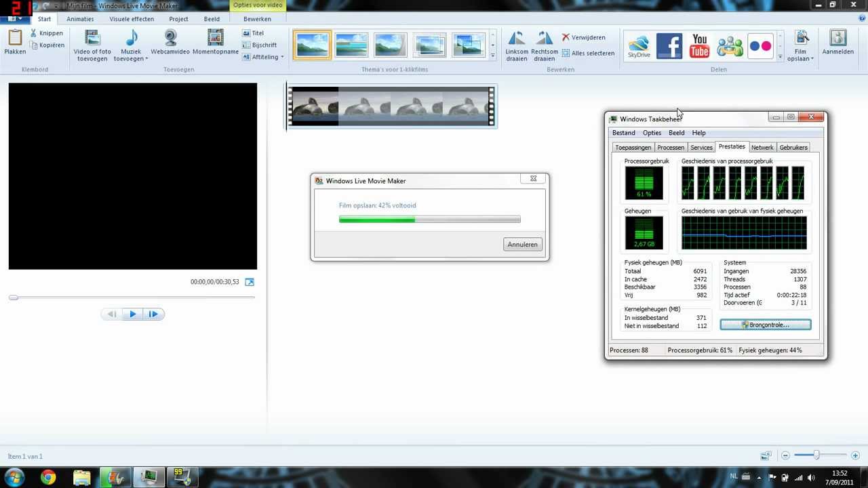Click zoom slider handle in status bar

click(x=816, y=455)
